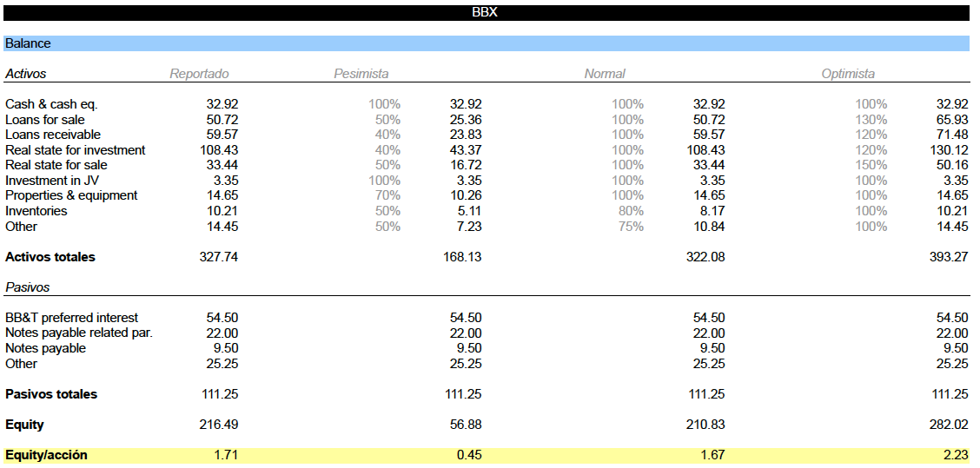This screenshot has height=468, width=980.
Task: Select pessimistic equity per share 0.45
Action: (469, 455)
